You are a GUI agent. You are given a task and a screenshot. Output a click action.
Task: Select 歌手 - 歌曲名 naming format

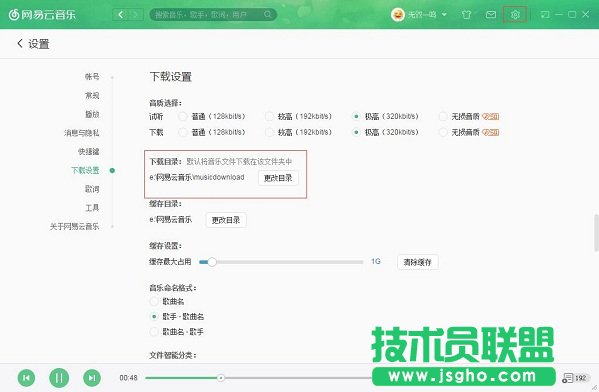tap(154, 316)
